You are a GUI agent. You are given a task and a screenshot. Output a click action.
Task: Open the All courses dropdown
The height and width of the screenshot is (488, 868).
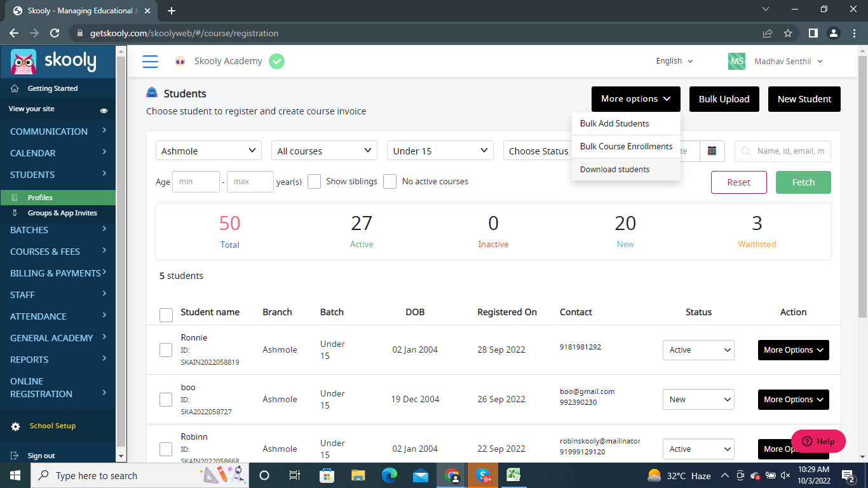point(324,151)
